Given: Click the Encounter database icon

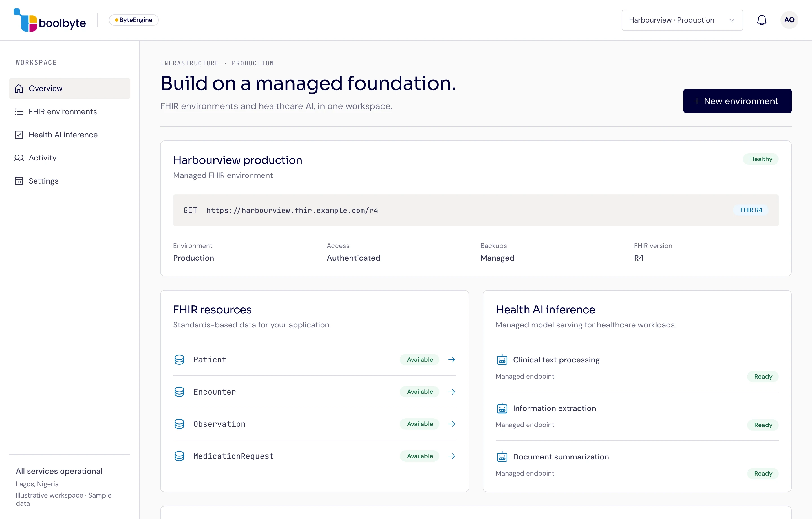Looking at the screenshot, I should 179,392.
